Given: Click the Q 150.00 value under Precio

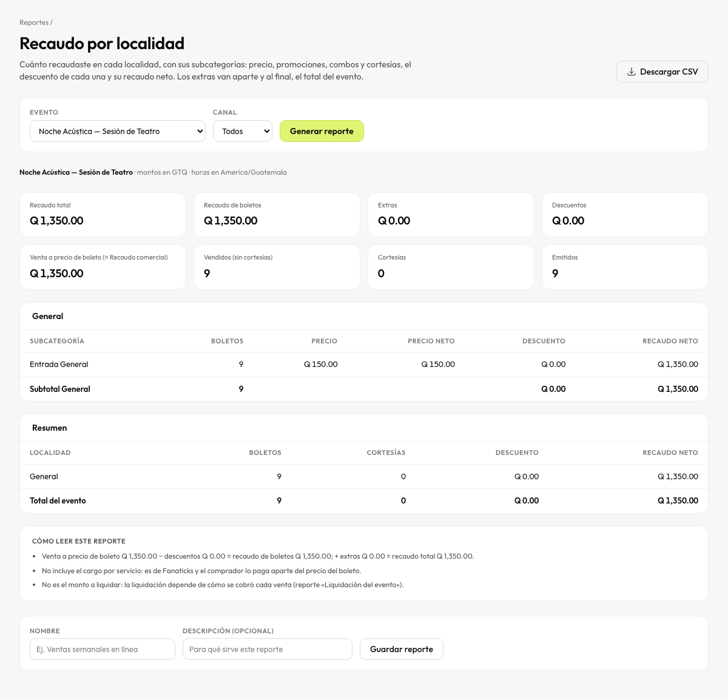Looking at the screenshot, I should [x=321, y=365].
